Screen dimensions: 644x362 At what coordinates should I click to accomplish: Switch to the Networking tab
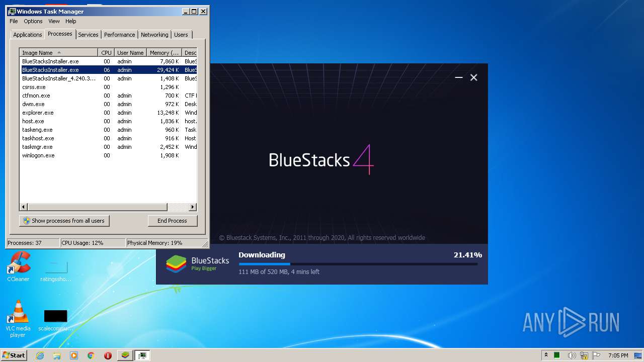click(x=154, y=35)
